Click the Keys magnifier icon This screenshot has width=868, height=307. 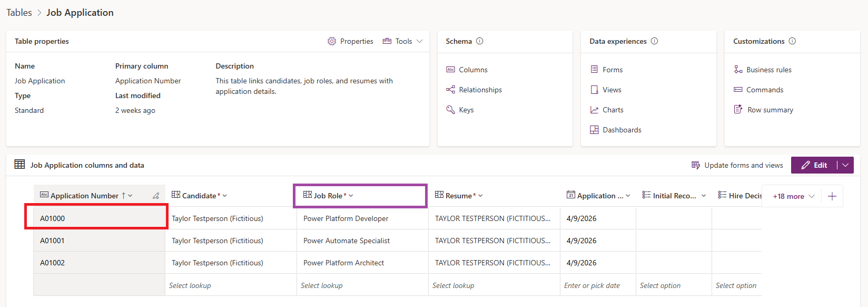pyautogui.click(x=450, y=110)
